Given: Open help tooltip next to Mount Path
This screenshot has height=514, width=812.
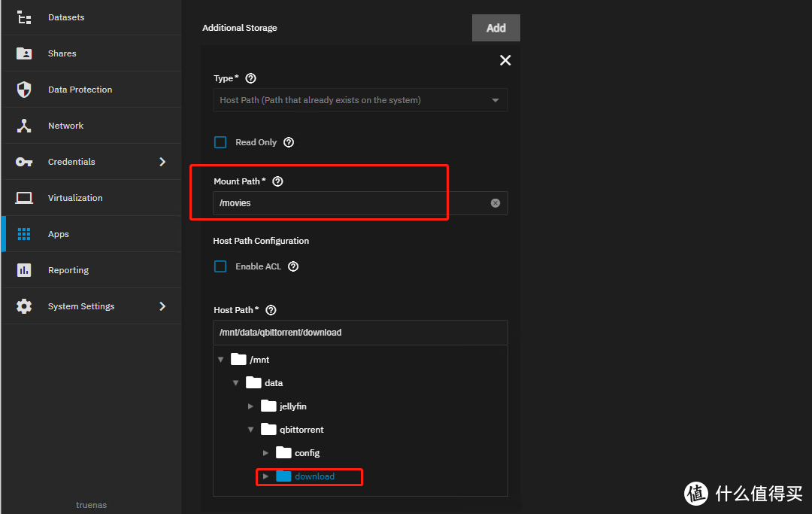Looking at the screenshot, I should [277, 181].
